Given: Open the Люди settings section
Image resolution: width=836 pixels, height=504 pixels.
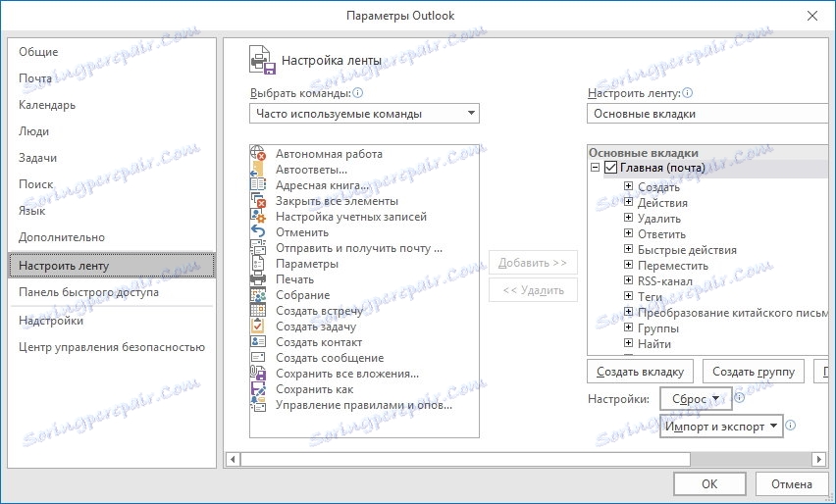Looking at the screenshot, I should (x=33, y=131).
